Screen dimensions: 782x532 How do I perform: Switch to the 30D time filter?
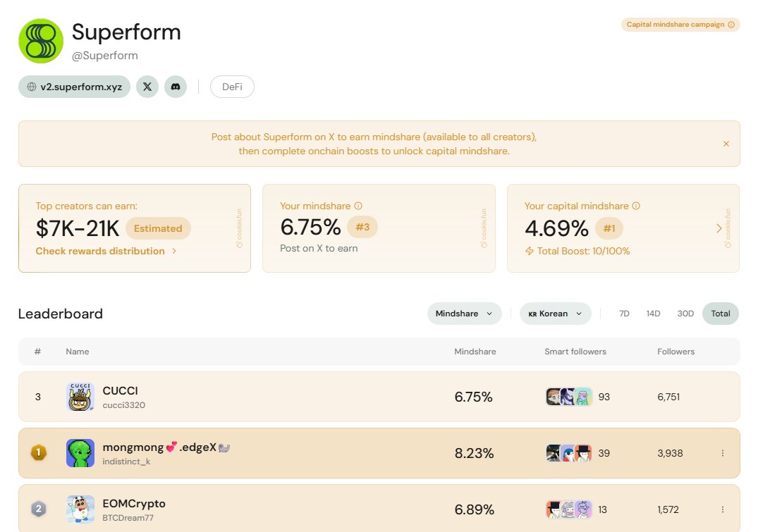click(x=685, y=314)
